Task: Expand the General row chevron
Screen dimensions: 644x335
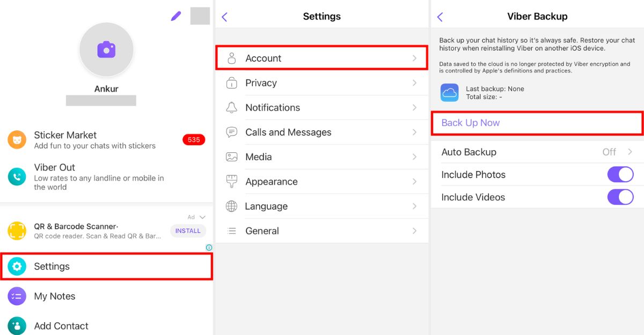Action: tap(414, 231)
